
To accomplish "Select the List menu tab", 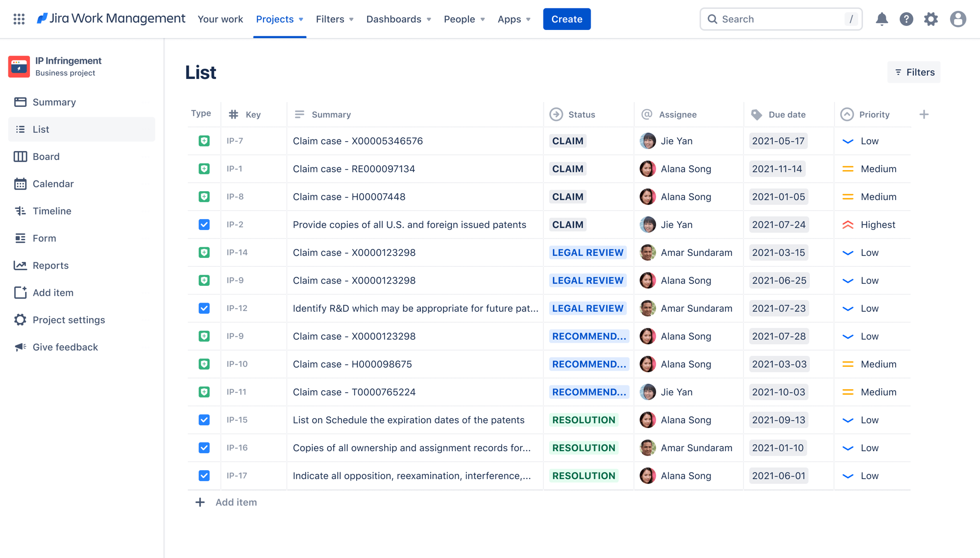I will click(40, 128).
